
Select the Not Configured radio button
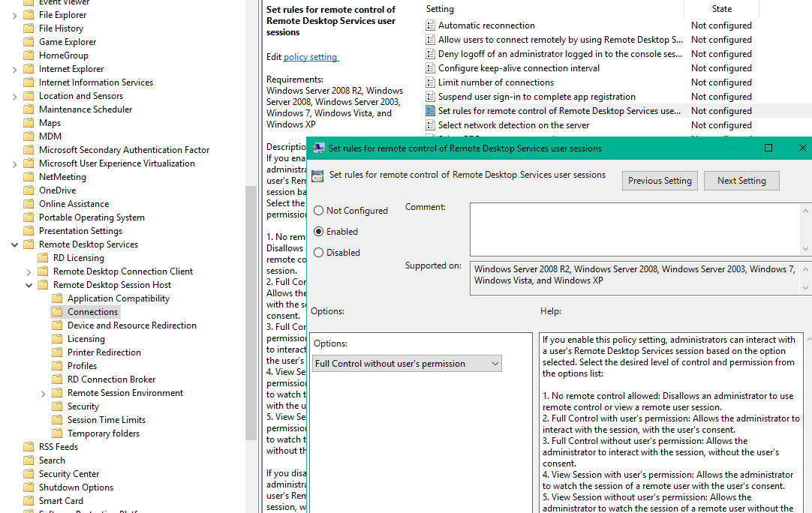coord(318,210)
